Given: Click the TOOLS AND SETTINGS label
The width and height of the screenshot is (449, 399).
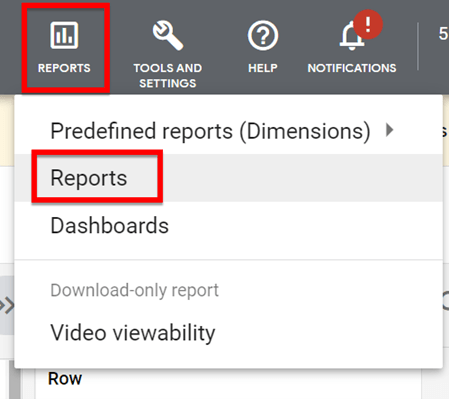Looking at the screenshot, I should [x=168, y=75].
